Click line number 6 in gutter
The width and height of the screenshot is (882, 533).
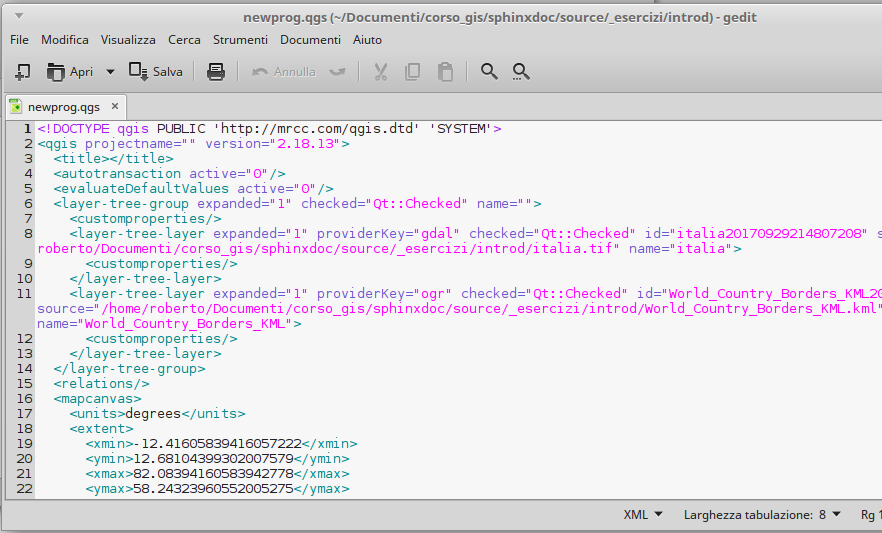(x=28, y=204)
